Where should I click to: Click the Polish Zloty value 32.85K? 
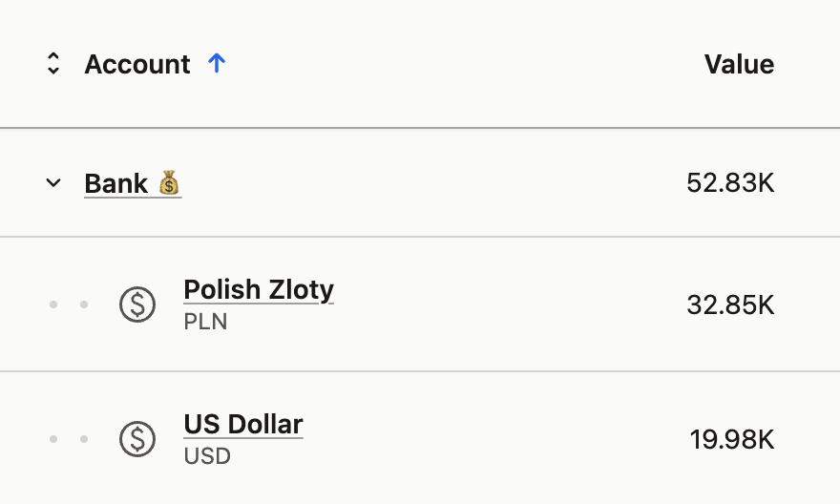point(730,304)
